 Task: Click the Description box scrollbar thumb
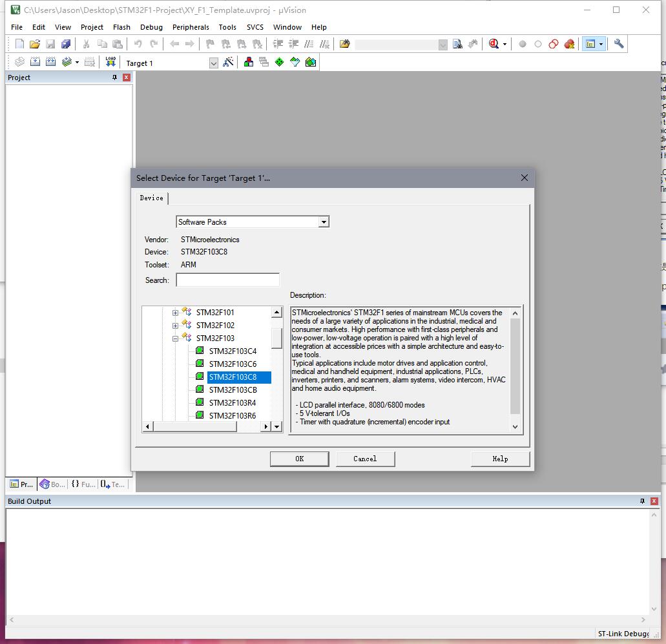click(x=515, y=366)
